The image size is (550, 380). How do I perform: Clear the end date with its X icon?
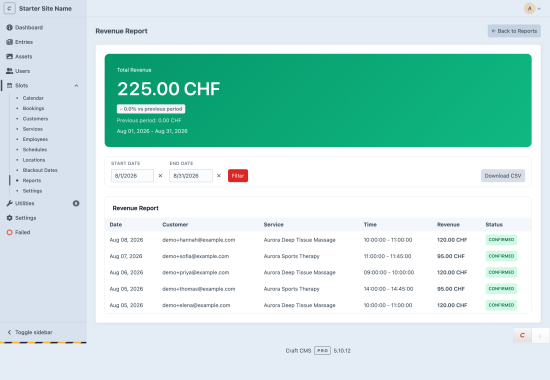tap(219, 176)
